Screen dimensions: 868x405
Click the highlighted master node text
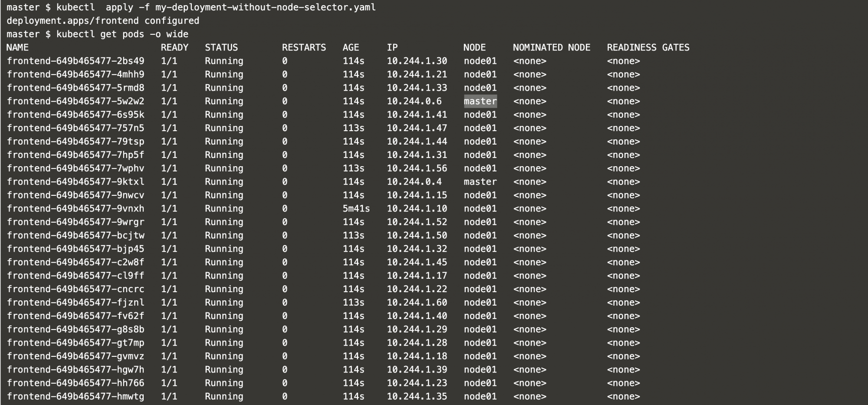[480, 101]
